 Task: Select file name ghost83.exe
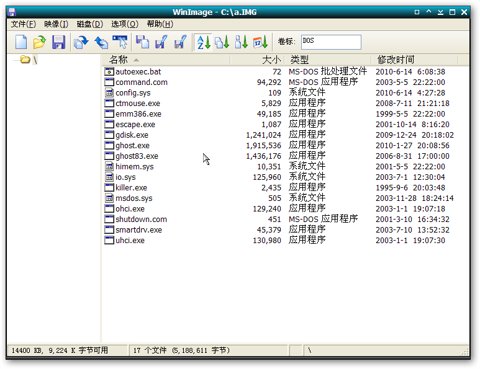tap(137, 156)
